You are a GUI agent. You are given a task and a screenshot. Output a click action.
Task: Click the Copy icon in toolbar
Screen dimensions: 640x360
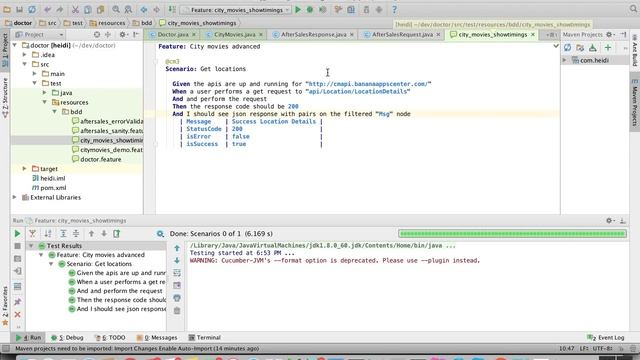pos(87,9)
